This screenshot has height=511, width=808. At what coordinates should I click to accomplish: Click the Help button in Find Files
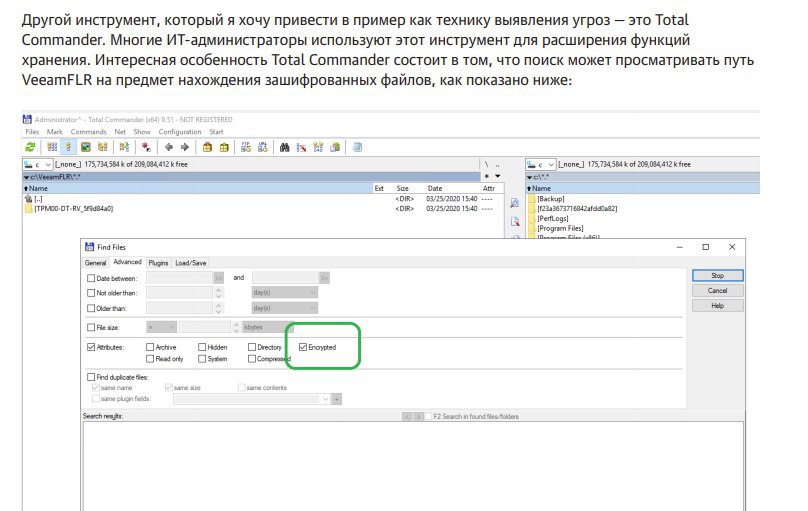[717, 305]
